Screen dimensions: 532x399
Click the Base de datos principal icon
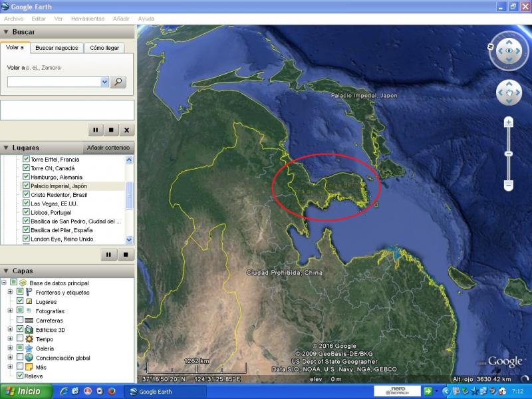point(23,283)
